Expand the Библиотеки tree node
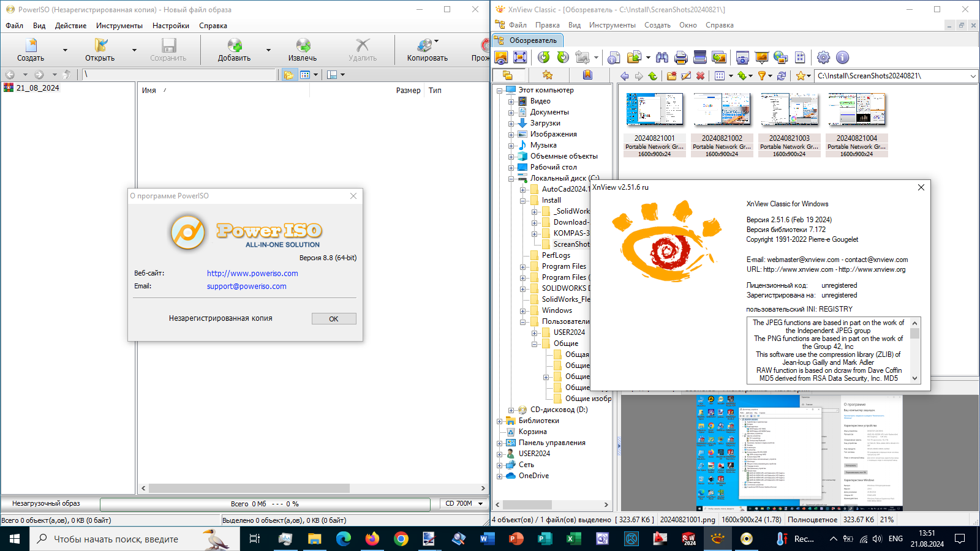 click(x=499, y=421)
